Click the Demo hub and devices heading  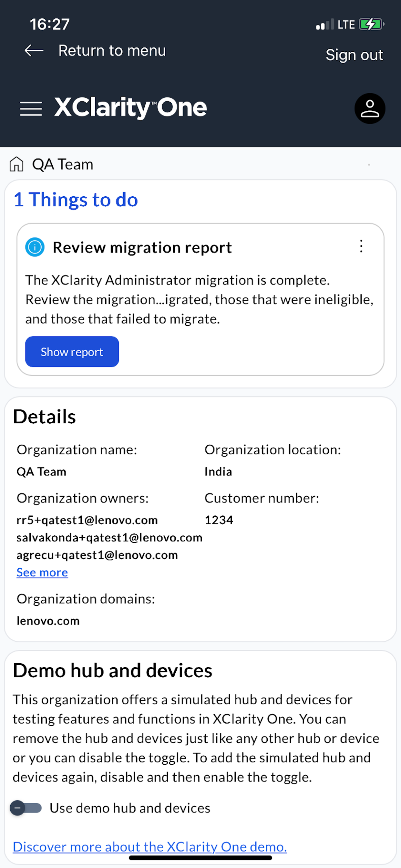113,670
